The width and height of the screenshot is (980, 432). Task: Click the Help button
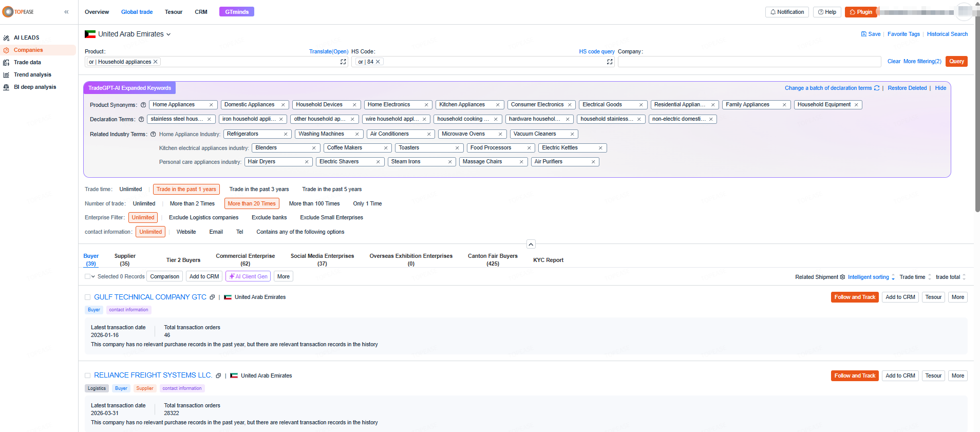[827, 12]
